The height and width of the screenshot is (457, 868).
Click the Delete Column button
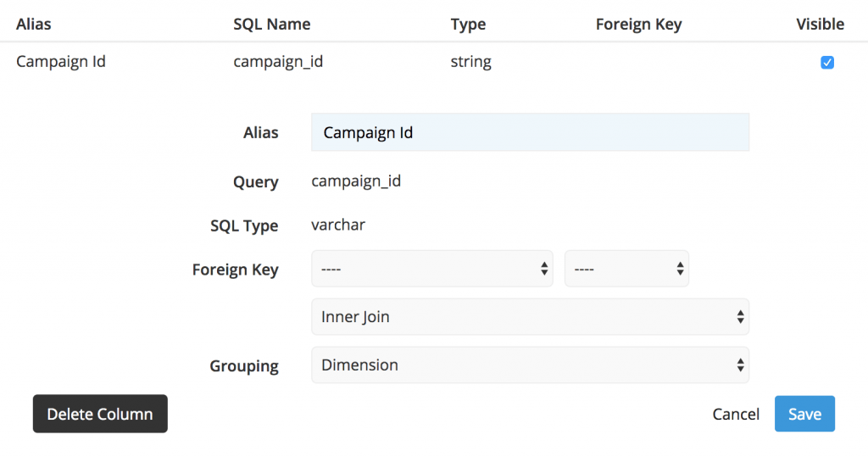(100, 414)
